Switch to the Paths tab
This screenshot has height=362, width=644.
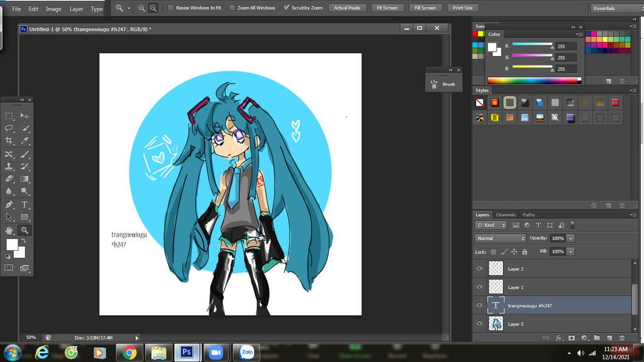pyautogui.click(x=528, y=215)
